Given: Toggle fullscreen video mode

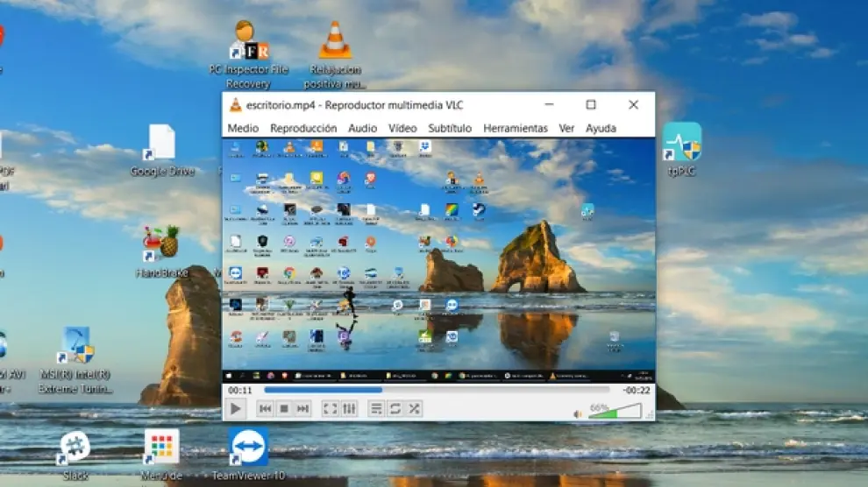Looking at the screenshot, I should (x=330, y=409).
